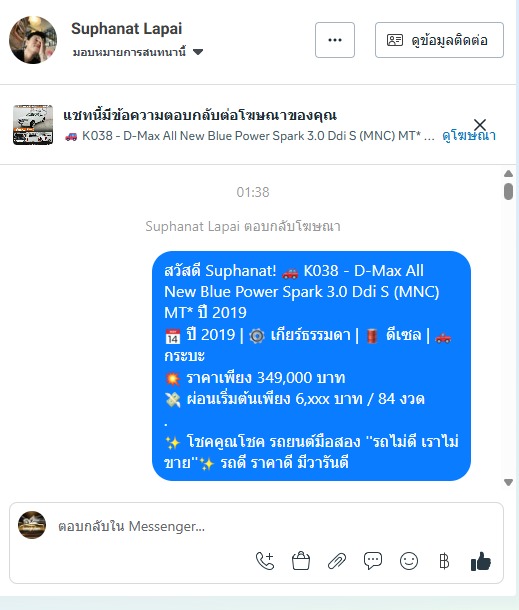
Task: Open the three-dots more options button
Action: tap(335, 40)
